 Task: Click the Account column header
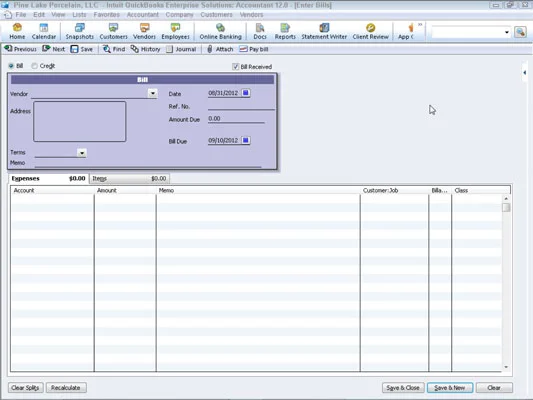pyautogui.click(x=52, y=190)
